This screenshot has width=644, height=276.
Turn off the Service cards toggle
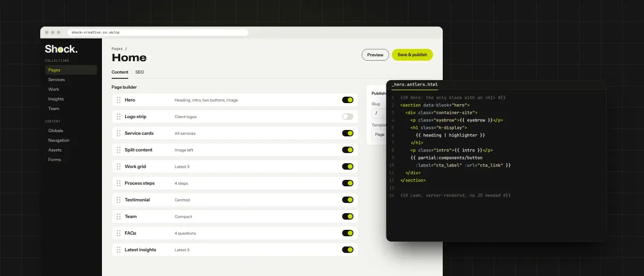348,133
